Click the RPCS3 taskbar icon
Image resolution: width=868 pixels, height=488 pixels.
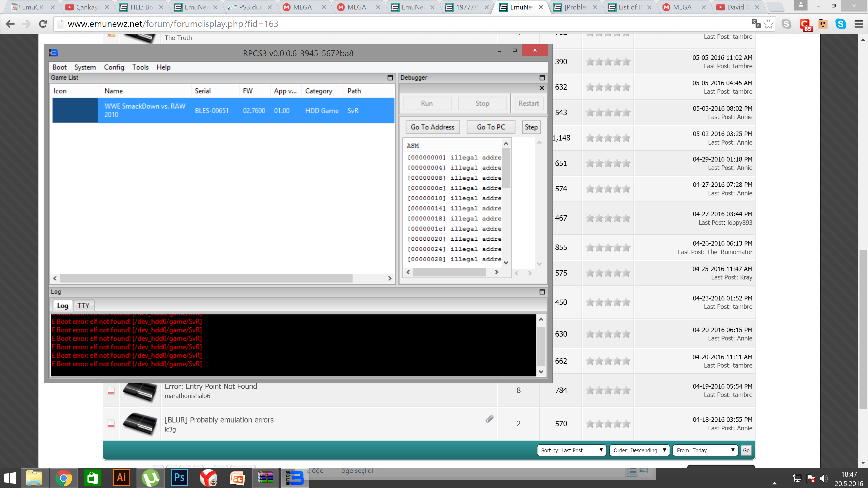pos(295,478)
